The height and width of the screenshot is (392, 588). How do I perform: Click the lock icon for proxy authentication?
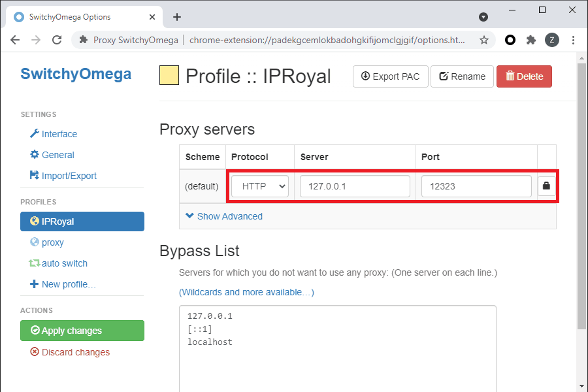tap(546, 186)
